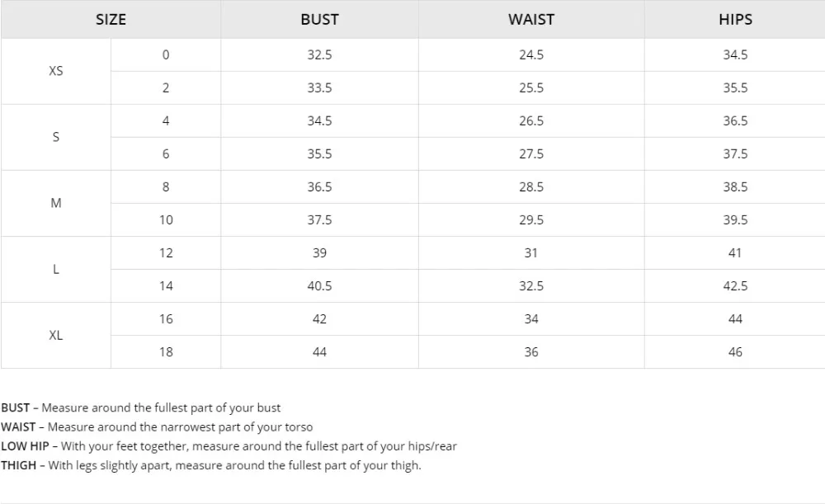This screenshot has width=825, height=504.
Task: Click waist value 28.5
Action: pos(531,186)
